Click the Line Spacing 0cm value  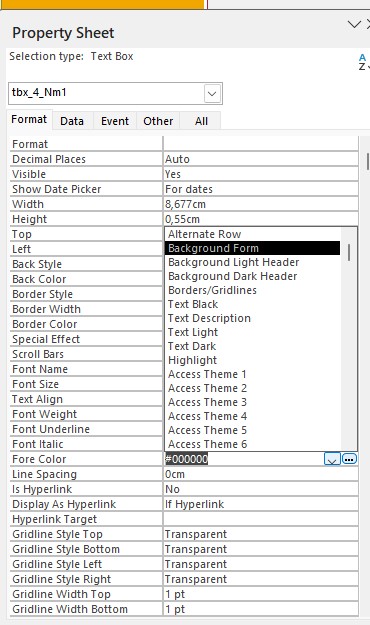(261, 474)
